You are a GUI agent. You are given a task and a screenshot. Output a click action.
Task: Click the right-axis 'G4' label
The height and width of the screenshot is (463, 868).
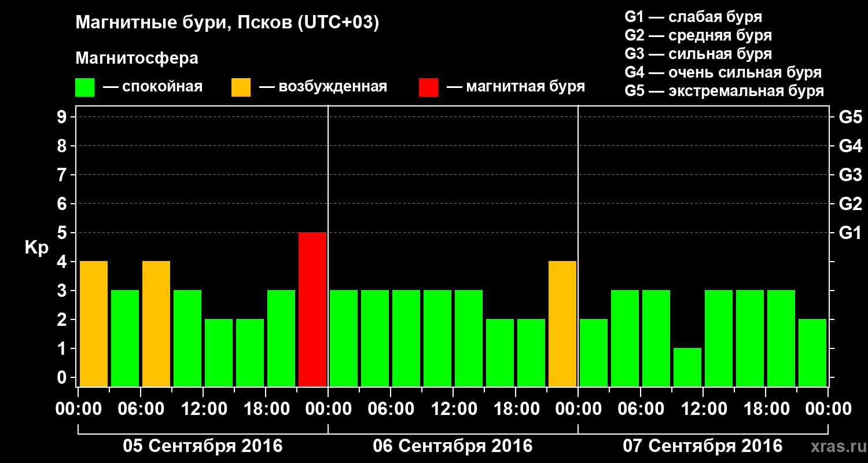pos(850,146)
